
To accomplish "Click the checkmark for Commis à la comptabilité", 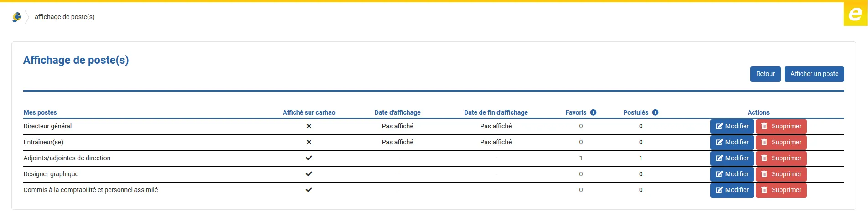I will click(309, 190).
